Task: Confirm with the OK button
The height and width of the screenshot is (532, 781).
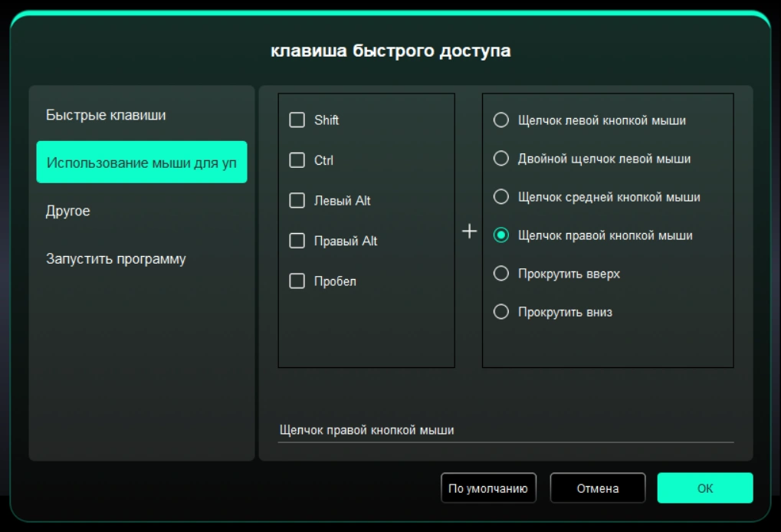Action: (704, 488)
